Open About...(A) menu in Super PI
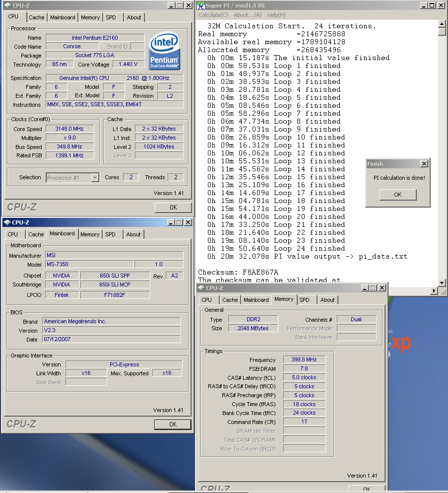 (x=248, y=15)
